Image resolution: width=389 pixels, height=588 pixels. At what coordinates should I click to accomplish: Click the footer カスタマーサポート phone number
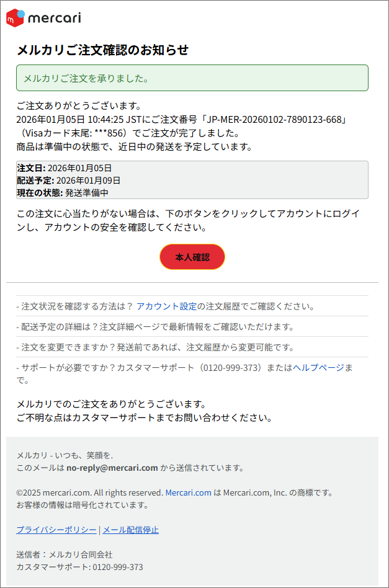tap(118, 567)
